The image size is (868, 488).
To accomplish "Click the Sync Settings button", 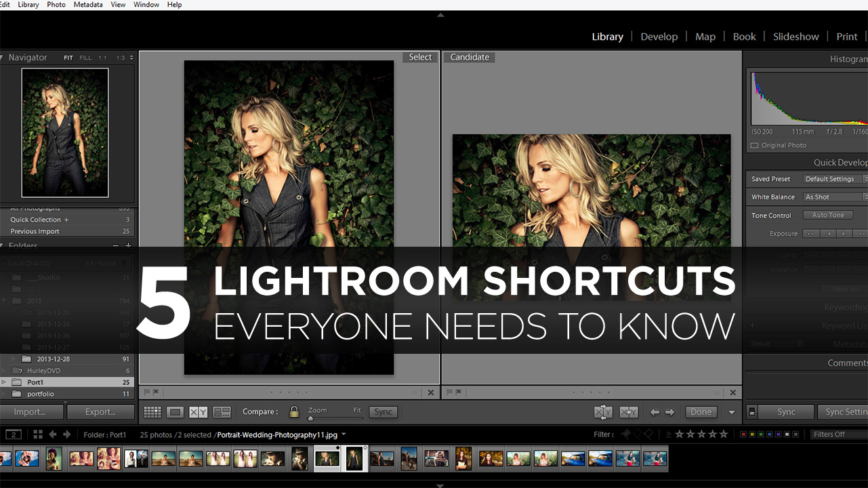I will click(844, 411).
